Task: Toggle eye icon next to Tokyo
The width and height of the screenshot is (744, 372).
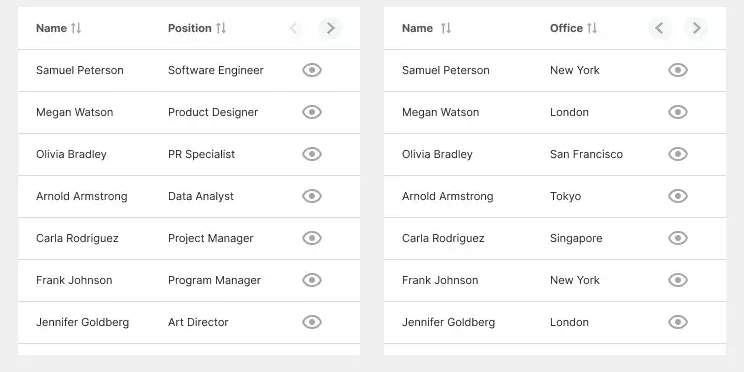Action: [678, 196]
